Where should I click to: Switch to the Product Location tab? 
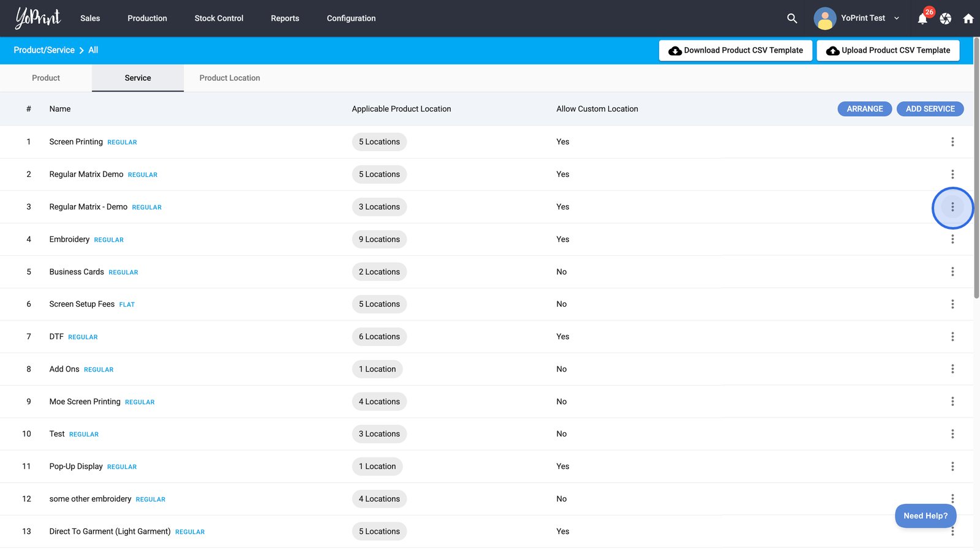click(230, 78)
